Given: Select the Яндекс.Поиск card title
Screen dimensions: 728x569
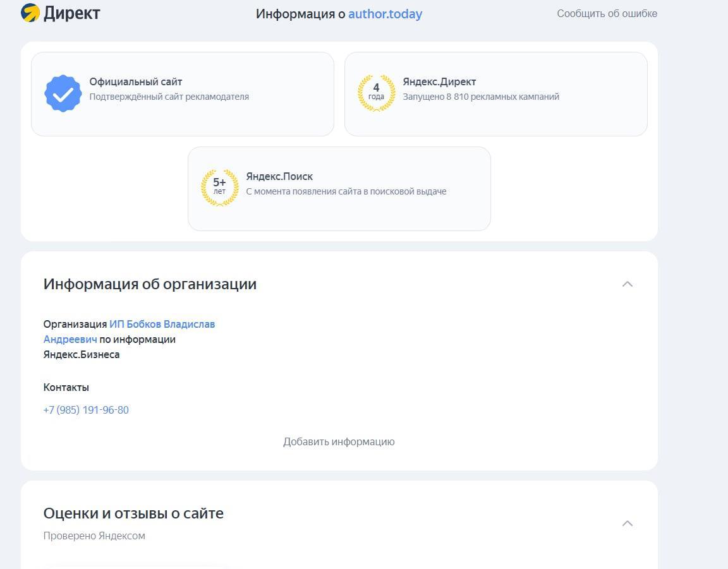Looking at the screenshot, I should (x=279, y=176).
